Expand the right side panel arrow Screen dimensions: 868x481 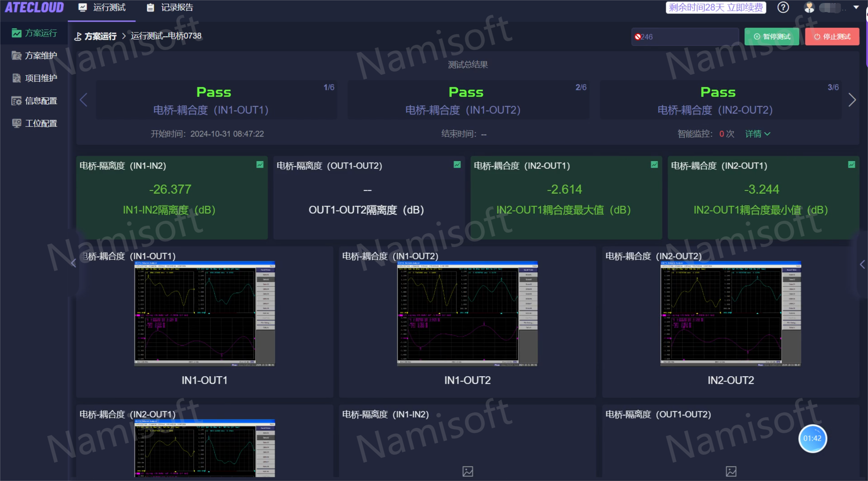point(863,264)
